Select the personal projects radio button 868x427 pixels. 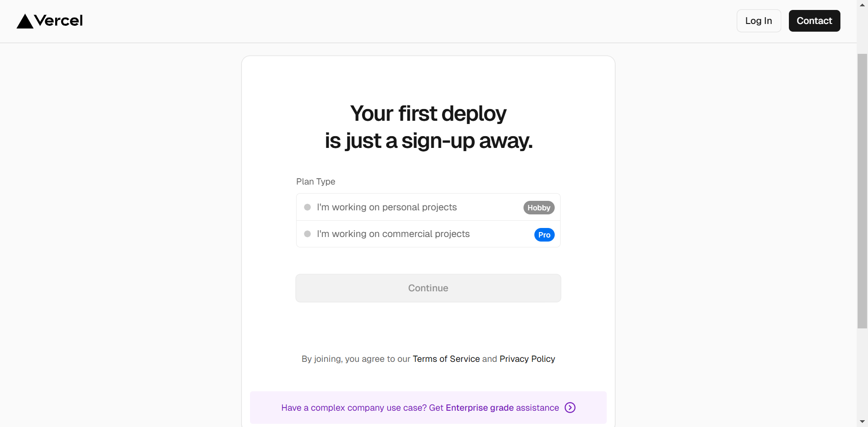(x=307, y=207)
